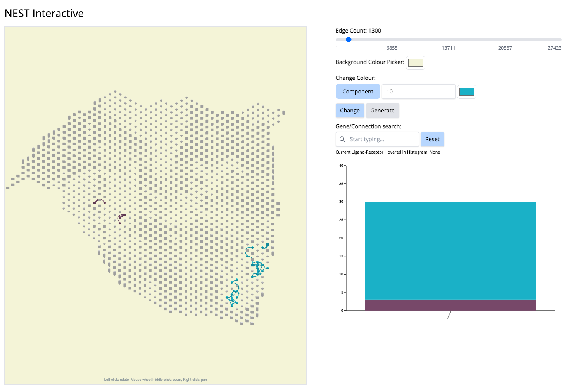Open the Background Colour Picker swatch
This screenshot has height=392, width=573.
click(415, 63)
